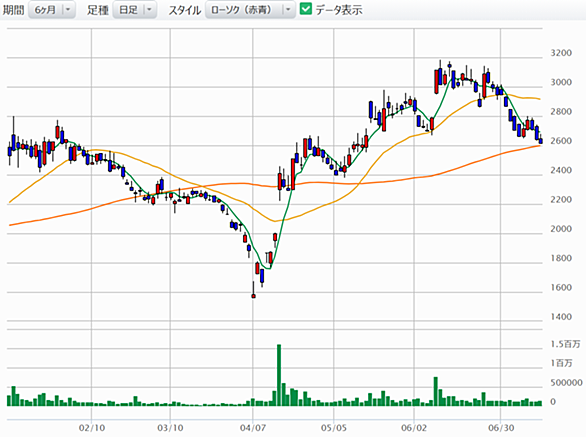Toggle the データ表示 checkbox
Viewport: 586px width, 437px height.
[306, 9]
